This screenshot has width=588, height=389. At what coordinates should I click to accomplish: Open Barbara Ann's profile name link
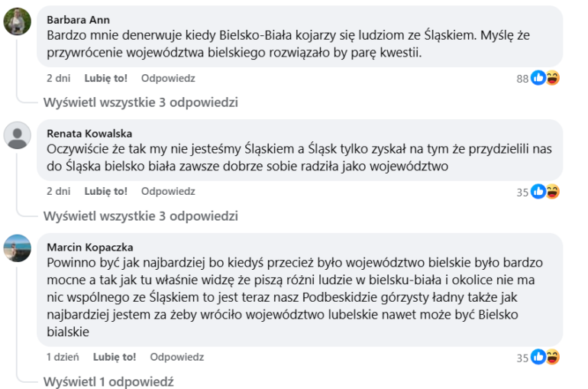76,19
